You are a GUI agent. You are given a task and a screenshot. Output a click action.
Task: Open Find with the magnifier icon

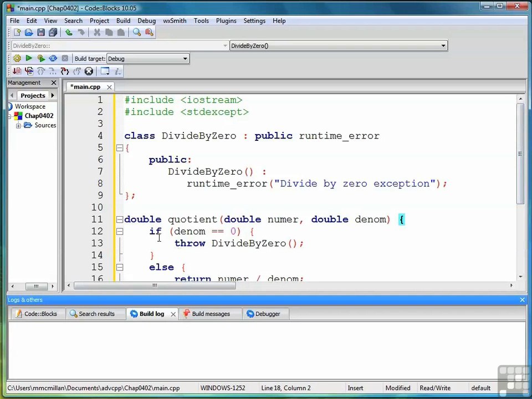click(x=137, y=33)
